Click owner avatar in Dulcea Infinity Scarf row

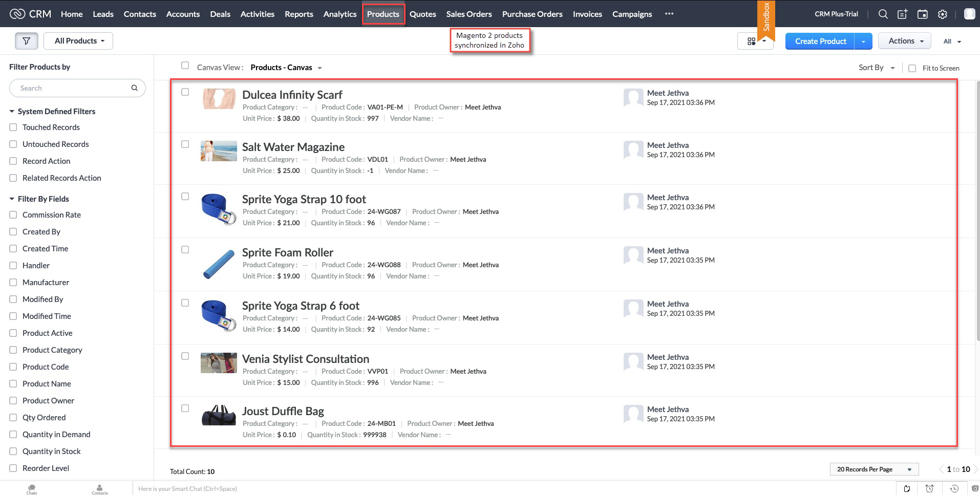633,97
